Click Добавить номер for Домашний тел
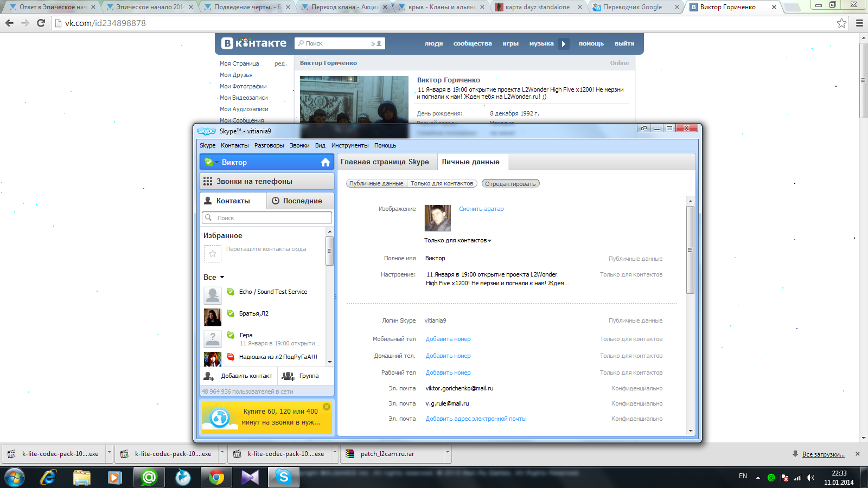The width and height of the screenshot is (868, 488). click(x=448, y=356)
